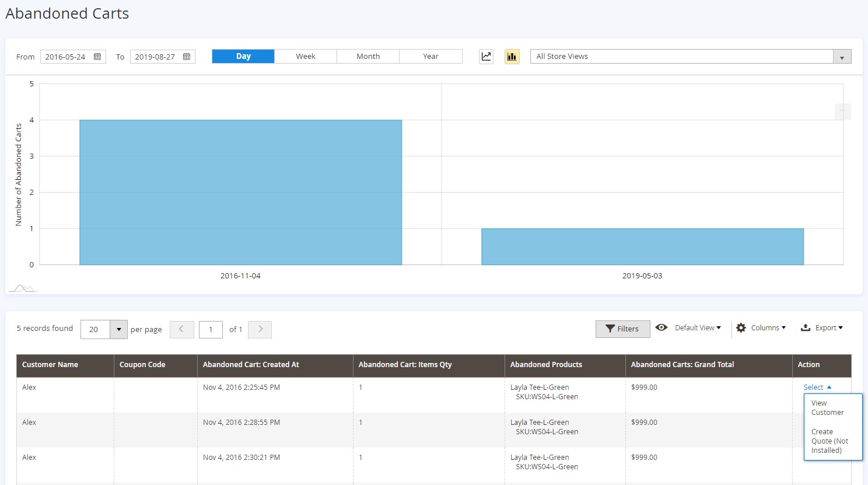Select the Week period tab

[306, 56]
